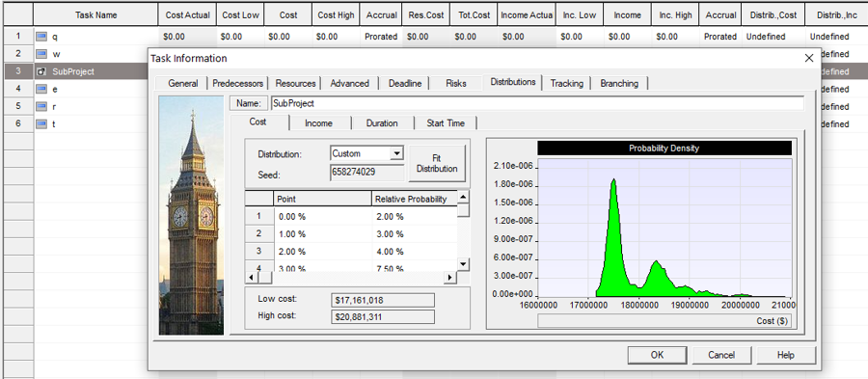This screenshot has height=379, width=868.
Task: Click task icon next to r
Action: tap(41, 106)
